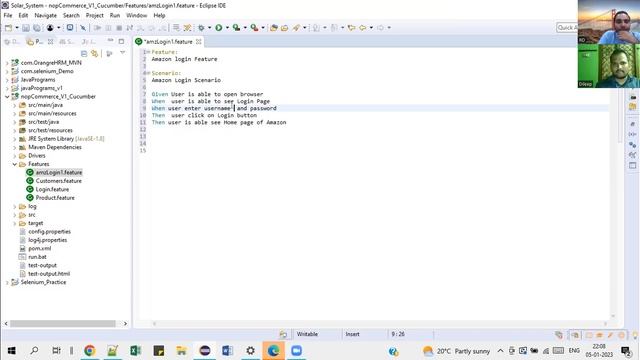This screenshot has height=360, width=640.
Task: Expand the Selenium_Practice project
Action: click(x=7, y=282)
